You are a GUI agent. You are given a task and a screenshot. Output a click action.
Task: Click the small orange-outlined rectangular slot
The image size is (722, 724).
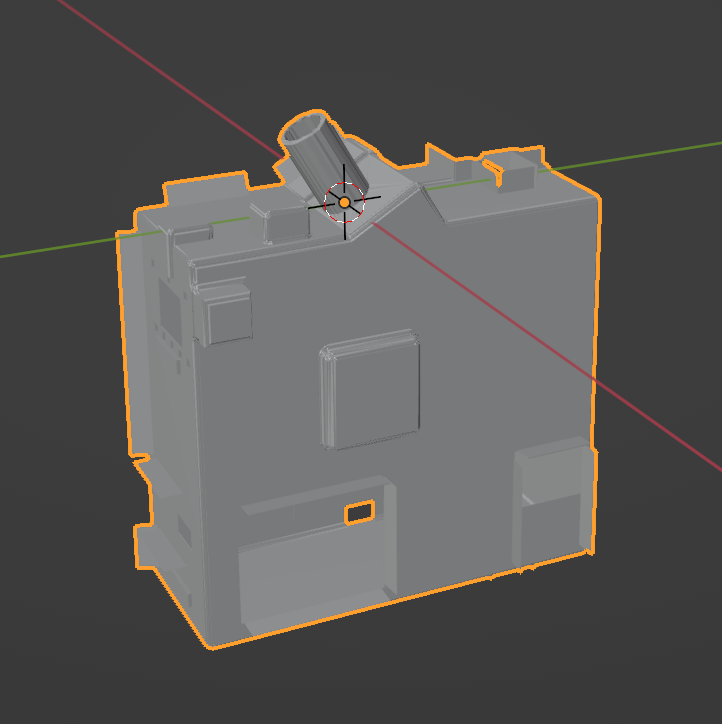[x=359, y=513]
